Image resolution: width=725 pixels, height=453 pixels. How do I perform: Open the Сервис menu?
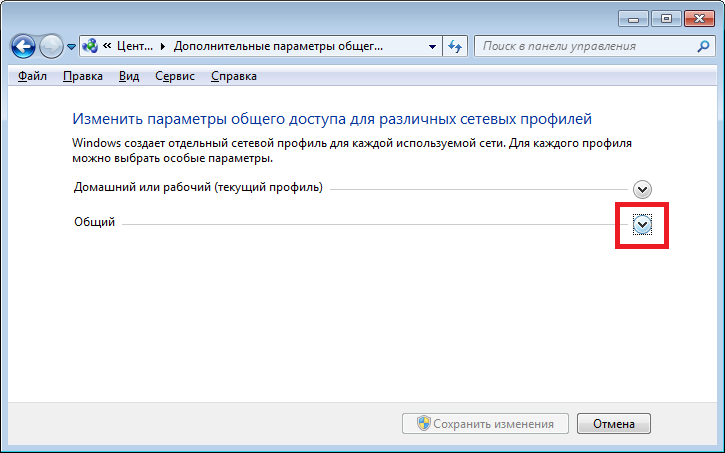(x=175, y=76)
